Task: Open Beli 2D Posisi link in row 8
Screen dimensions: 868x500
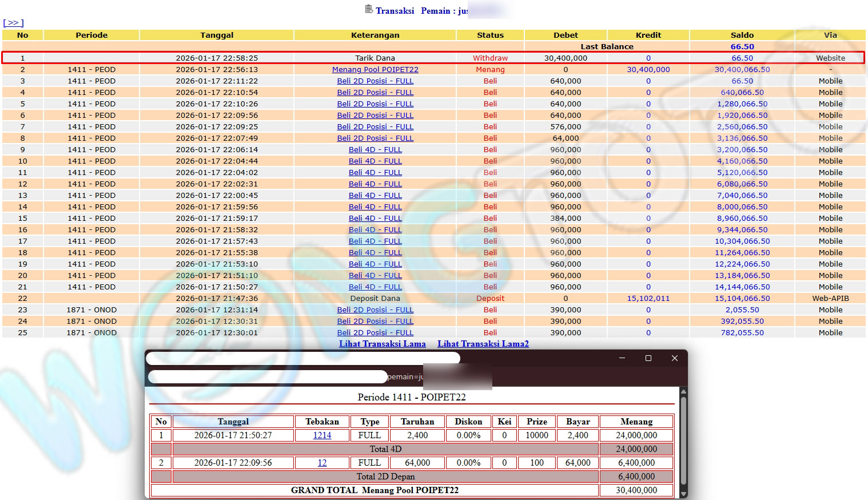Action: [375, 138]
